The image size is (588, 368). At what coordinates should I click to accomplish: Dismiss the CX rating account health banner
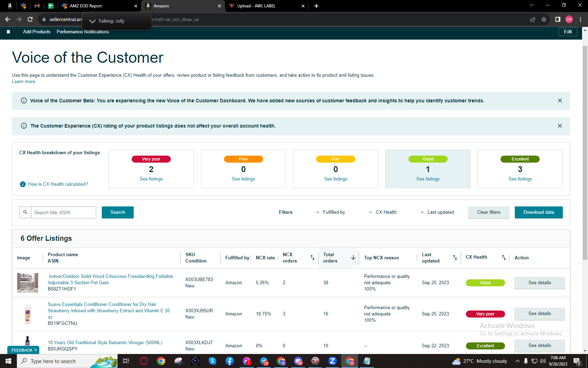coord(560,126)
